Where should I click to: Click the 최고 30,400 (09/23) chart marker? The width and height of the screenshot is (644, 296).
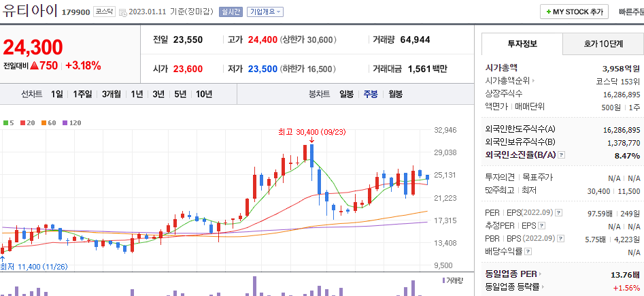pos(312,132)
